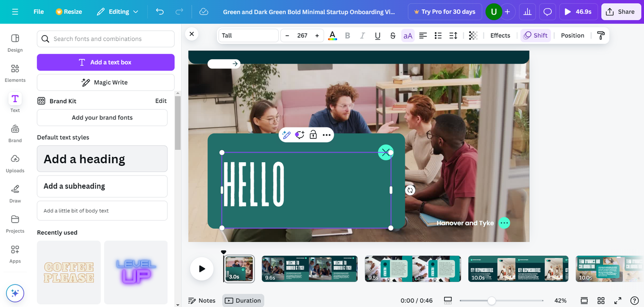This screenshot has height=307, width=644.
Task: Close the text side panel with X
Action: pos(191,34)
